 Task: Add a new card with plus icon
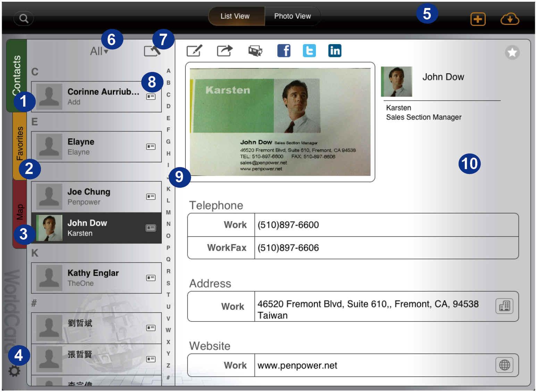478,19
